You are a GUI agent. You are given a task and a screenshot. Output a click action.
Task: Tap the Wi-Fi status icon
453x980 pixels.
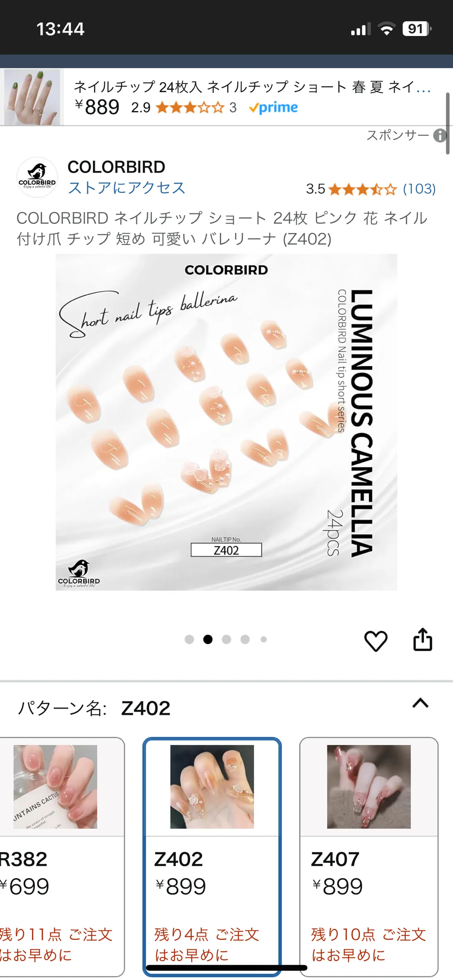[x=386, y=29]
